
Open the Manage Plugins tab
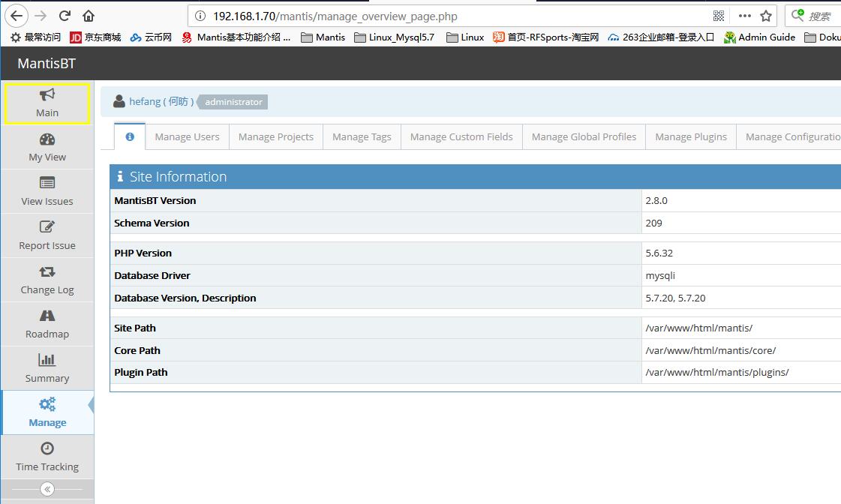[x=690, y=136]
